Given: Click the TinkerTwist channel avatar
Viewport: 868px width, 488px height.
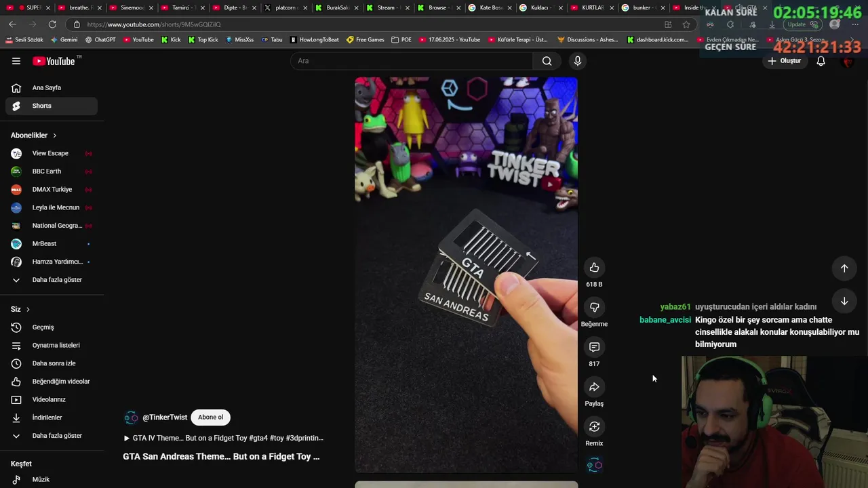Looking at the screenshot, I should click(x=131, y=418).
